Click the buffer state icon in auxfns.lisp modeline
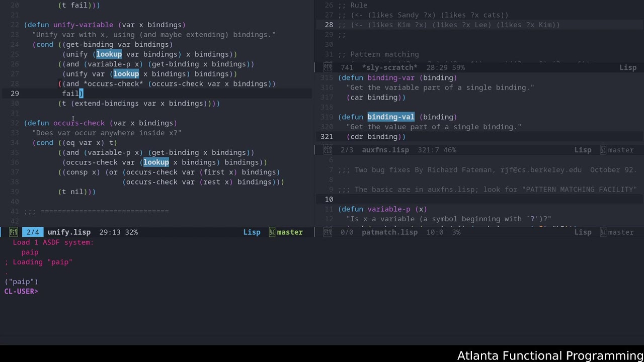Viewport: 644px width, 362px height. click(x=328, y=150)
